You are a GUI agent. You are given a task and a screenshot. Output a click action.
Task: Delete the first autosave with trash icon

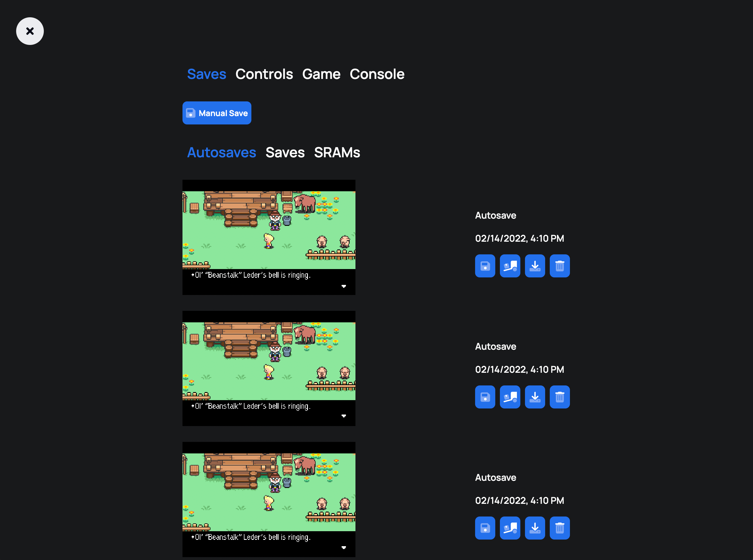(560, 266)
